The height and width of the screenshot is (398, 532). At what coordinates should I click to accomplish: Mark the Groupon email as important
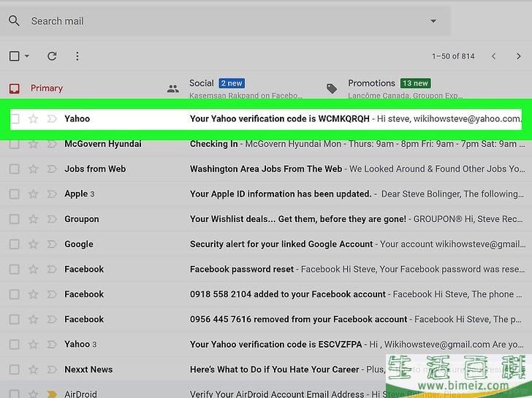pyautogui.click(x=52, y=219)
